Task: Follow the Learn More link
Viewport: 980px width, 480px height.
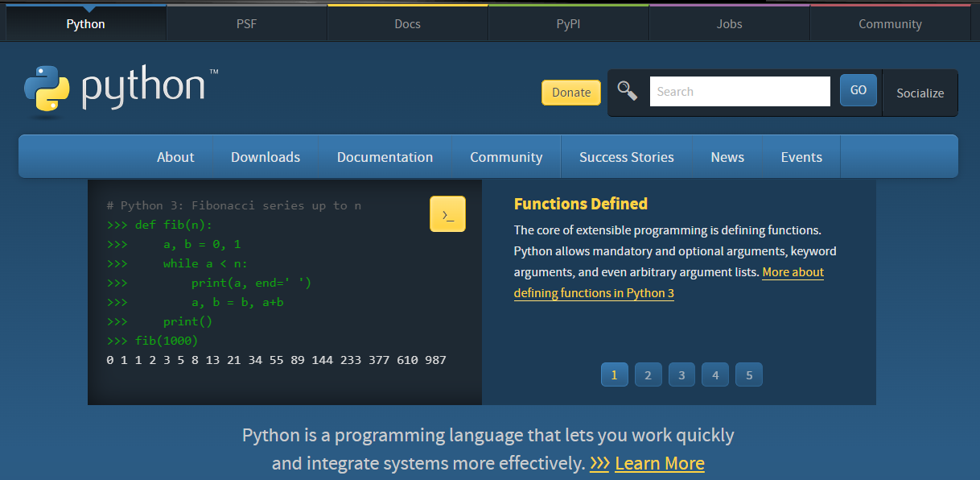Action: pyautogui.click(x=660, y=463)
